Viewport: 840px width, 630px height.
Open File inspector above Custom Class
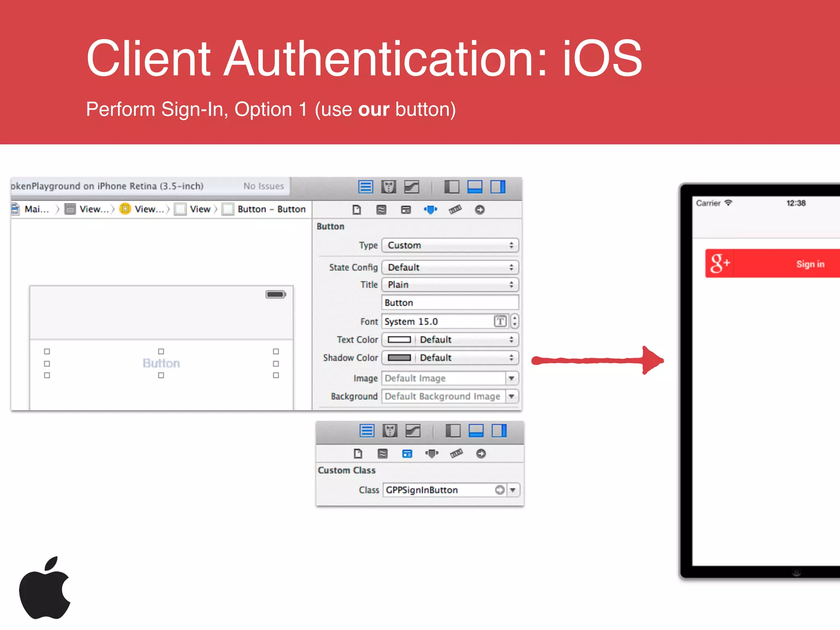(358, 454)
